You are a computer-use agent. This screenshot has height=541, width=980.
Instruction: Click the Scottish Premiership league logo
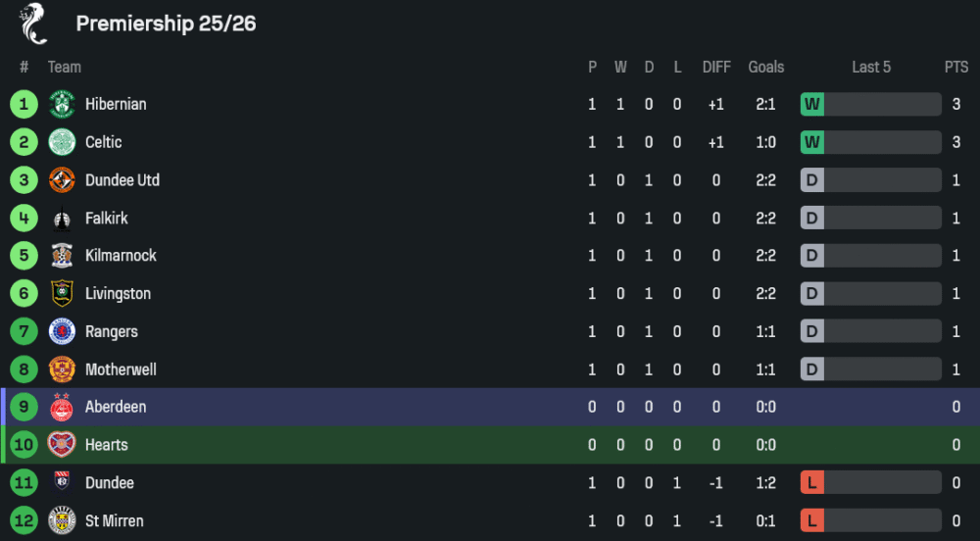[33, 24]
